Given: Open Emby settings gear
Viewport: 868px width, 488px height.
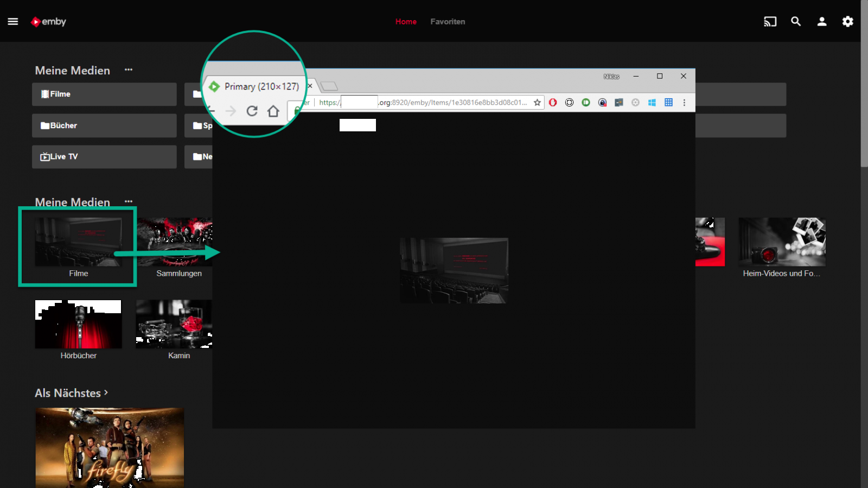Looking at the screenshot, I should point(848,22).
